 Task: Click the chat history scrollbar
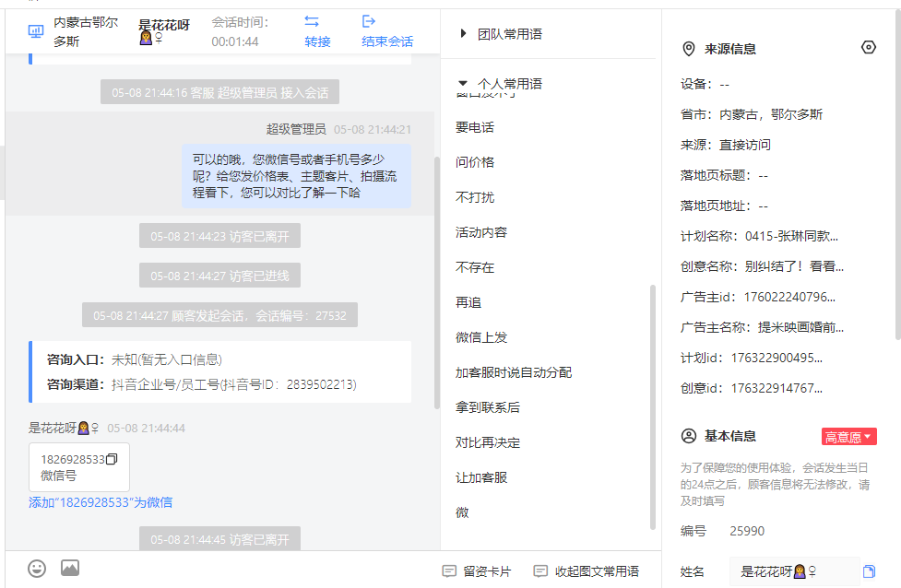tap(437, 282)
